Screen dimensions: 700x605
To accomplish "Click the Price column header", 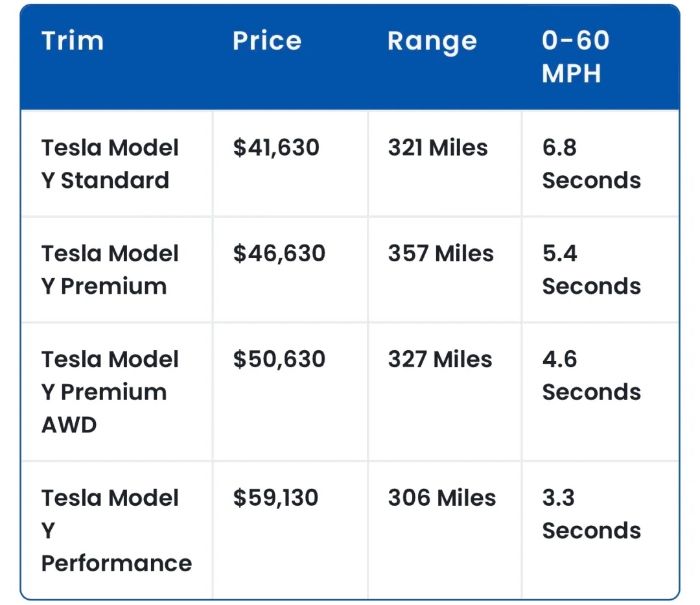I will pyautogui.click(x=267, y=41).
